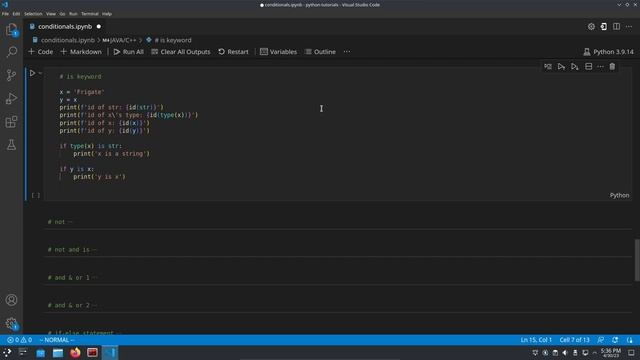This screenshot has width=640, height=360.
Task: Show errors and warnings count in status bar
Action: tap(20, 340)
